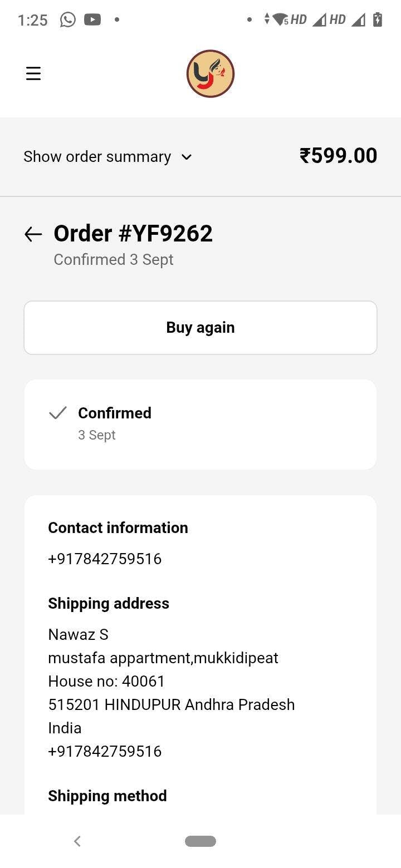
Task: Tap the Order #YF9262 heading
Action: click(x=133, y=234)
